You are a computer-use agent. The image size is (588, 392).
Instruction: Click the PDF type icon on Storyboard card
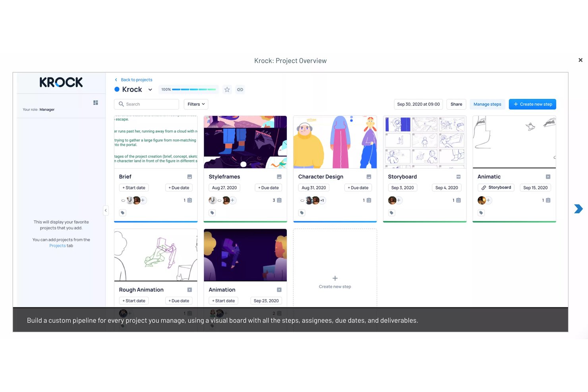click(x=458, y=177)
